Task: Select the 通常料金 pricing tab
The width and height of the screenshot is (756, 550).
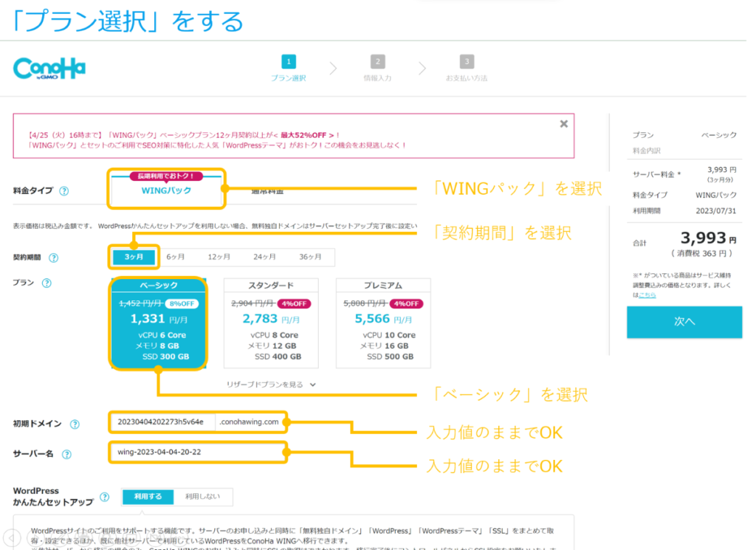Action: (x=267, y=191)
